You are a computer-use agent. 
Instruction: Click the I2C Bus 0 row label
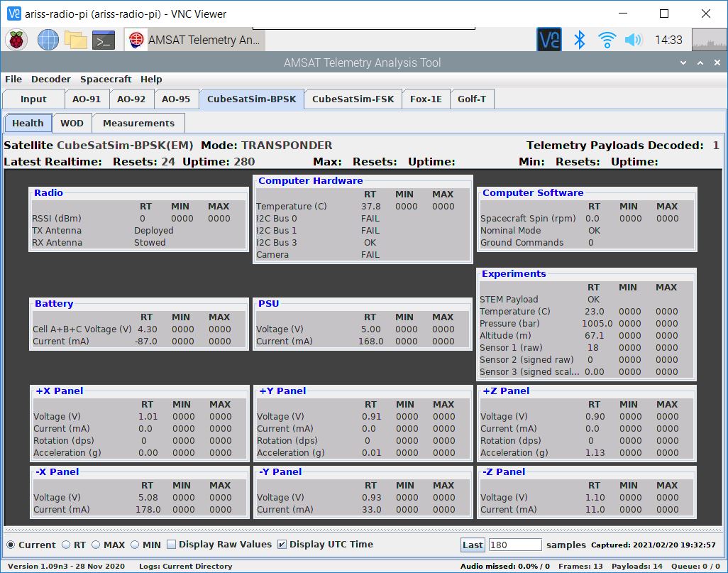coord(277,219)
